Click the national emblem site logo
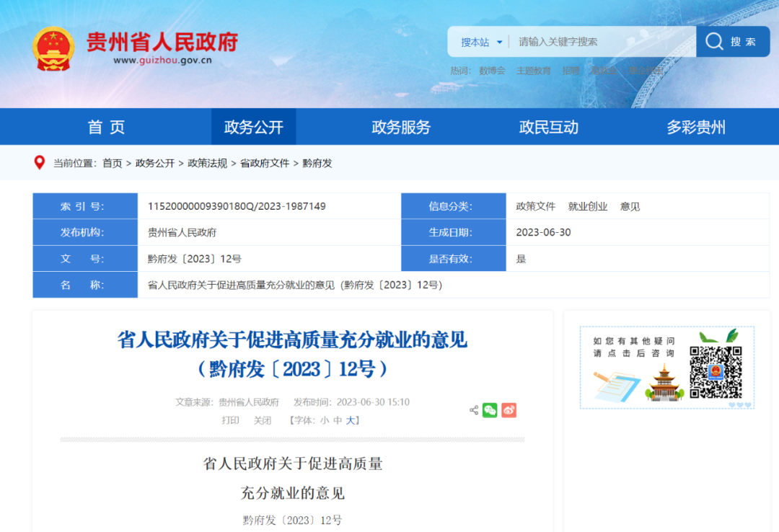Screen dimensions: 779x532 53,47
